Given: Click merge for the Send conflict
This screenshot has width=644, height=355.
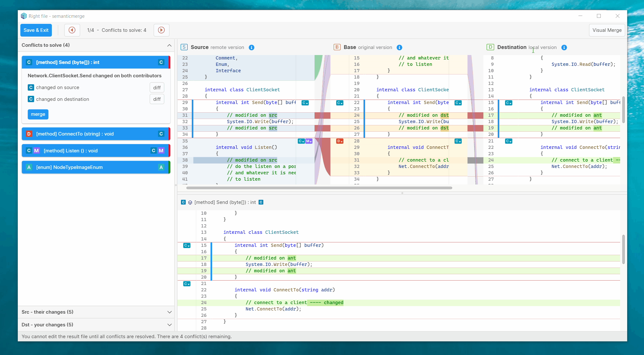Looking at the screenshot, I should 38,114.
